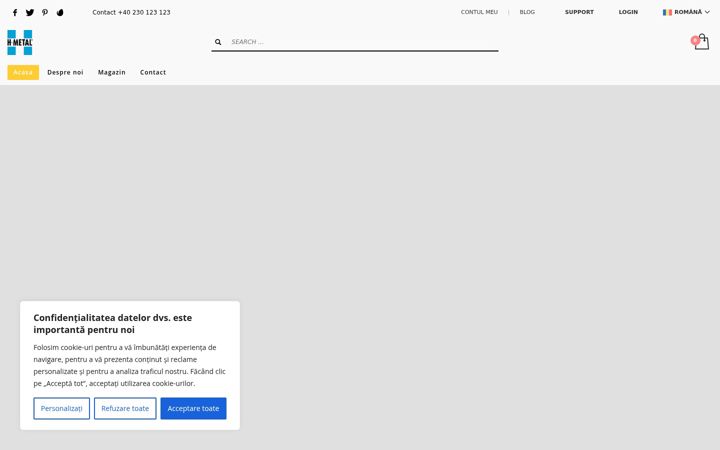
Task: Open the Facebook social icon
Action: [x=15, y=12]
